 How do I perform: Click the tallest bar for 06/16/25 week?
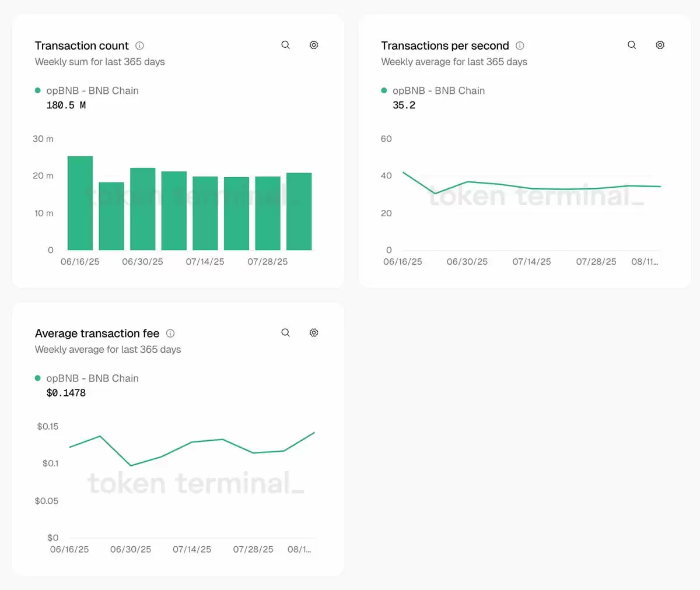click(x=80, y=203)
